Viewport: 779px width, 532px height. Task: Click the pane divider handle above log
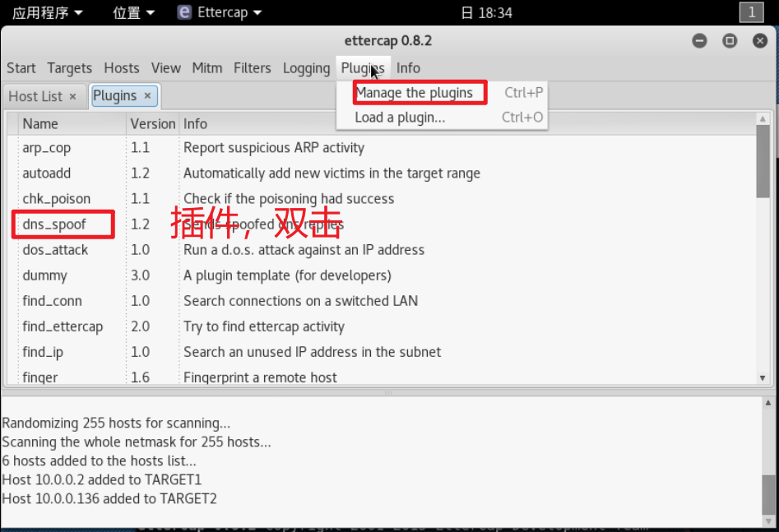click(388, 392)
